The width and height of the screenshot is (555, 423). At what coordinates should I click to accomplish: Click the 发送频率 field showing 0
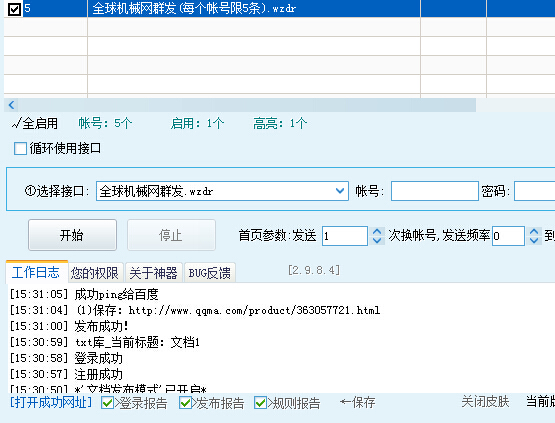point(508,236)
